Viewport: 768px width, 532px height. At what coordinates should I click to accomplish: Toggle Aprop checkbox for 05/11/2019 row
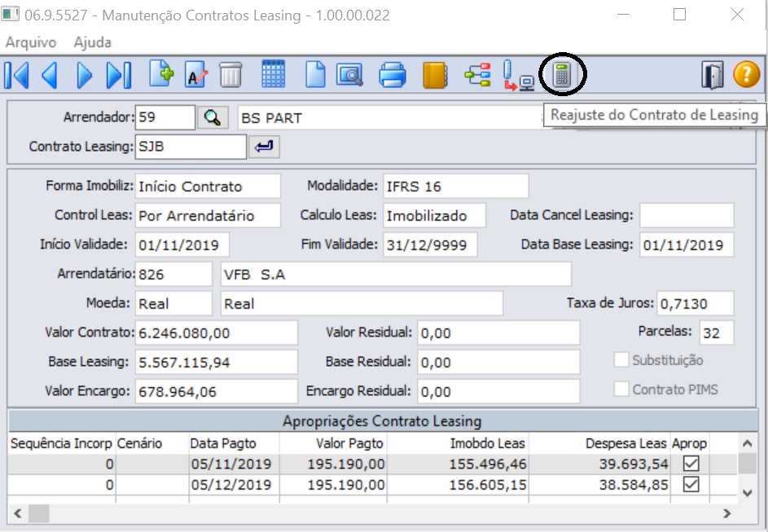tap(691, 464)
